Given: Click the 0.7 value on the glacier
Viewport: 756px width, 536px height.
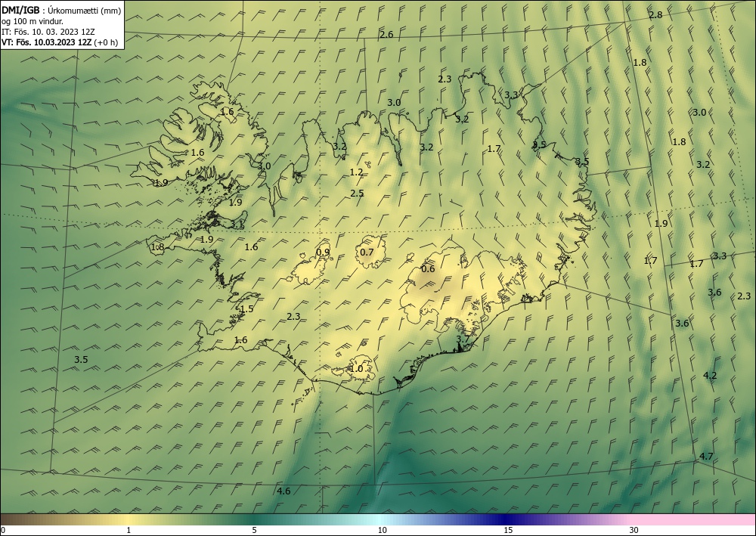Looking at the screenshot, I should [367, 252].
